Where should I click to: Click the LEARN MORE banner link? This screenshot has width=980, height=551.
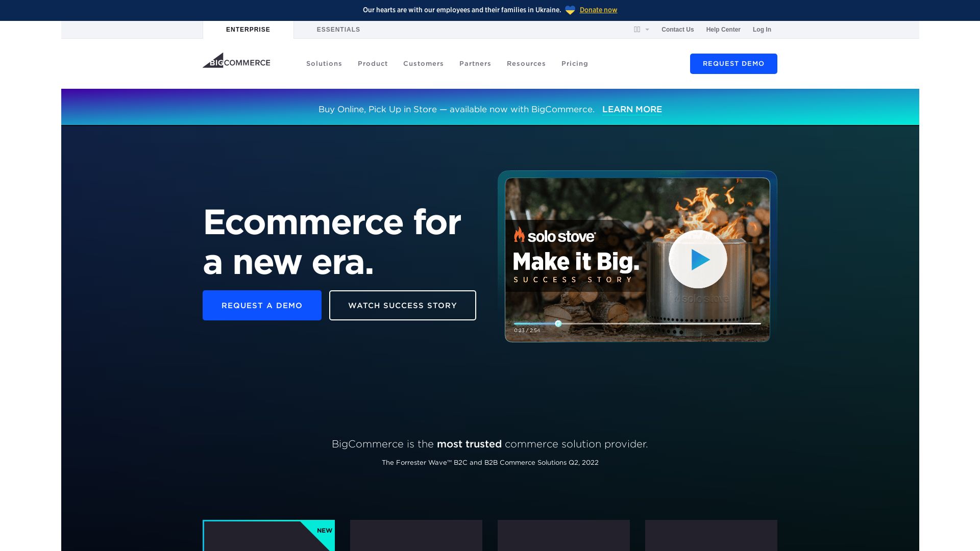[x=632, y=109]
